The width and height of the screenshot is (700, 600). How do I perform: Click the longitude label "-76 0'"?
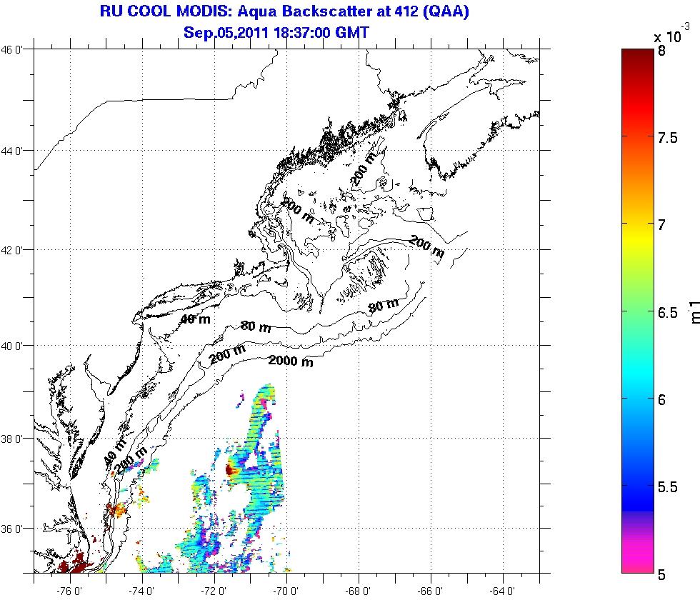[70, 591]
